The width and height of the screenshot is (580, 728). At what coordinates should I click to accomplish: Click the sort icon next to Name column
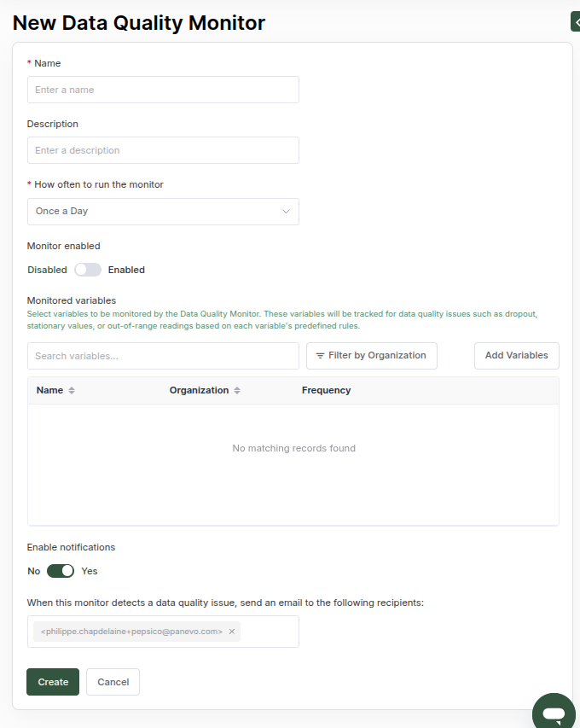point(72,391)
